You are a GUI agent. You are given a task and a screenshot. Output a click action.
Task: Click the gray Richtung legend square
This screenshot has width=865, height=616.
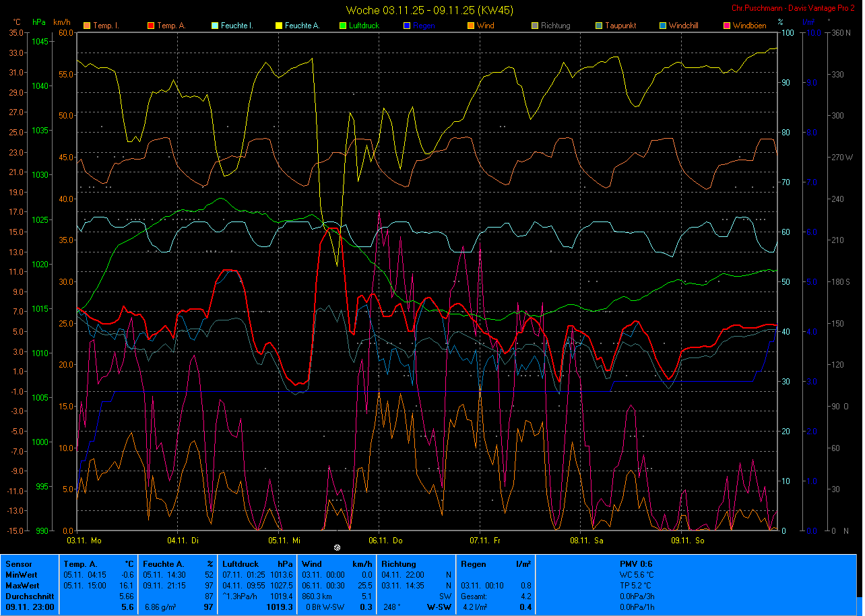[x=534, y=26]
